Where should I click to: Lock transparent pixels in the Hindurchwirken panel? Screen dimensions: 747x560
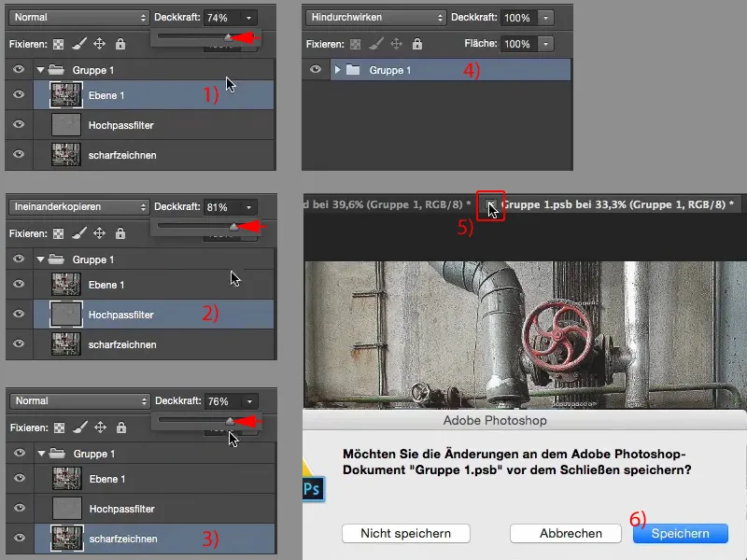[356, 44]
